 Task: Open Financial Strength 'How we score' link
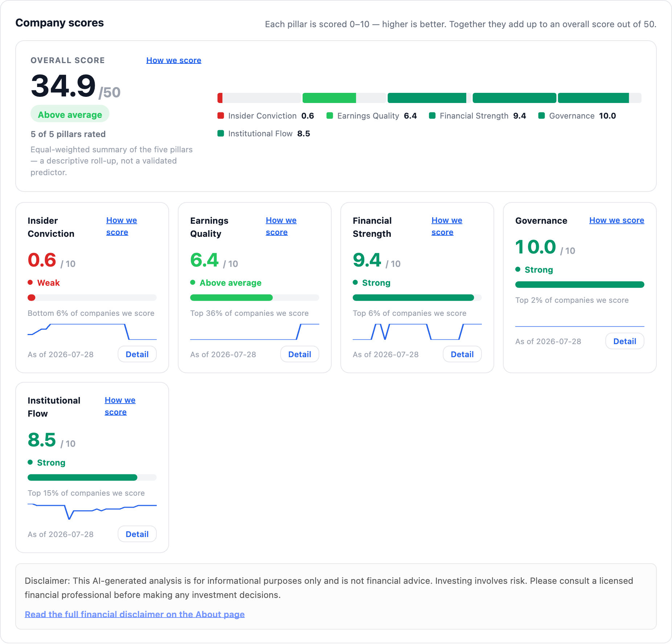tap(447, 226)
